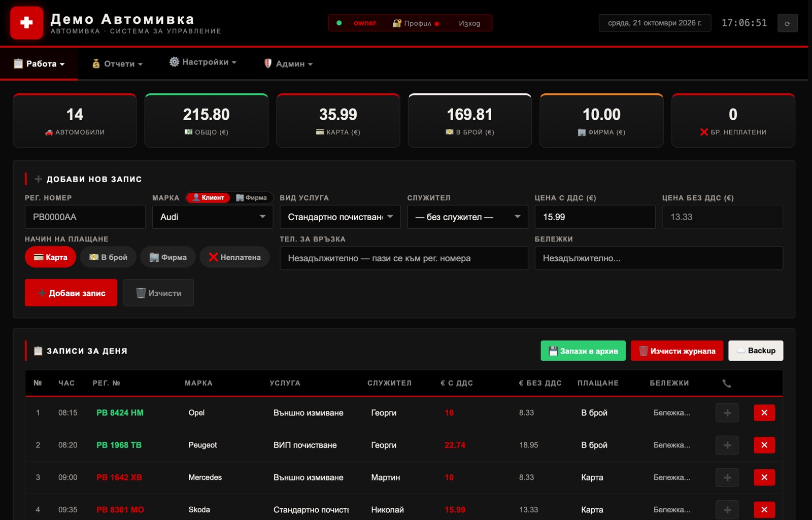
Task: Click the unpaid count card showing 0
Action: click(733, 121)
